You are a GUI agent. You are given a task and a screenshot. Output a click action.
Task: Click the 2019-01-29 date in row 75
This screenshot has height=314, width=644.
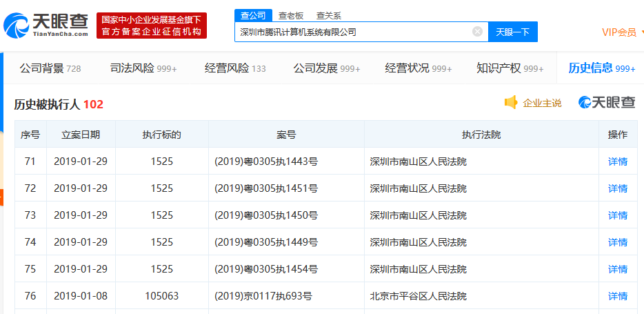click(81, 269)
